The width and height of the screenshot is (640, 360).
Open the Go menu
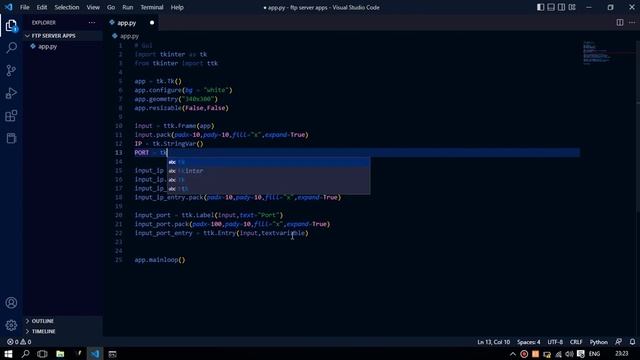tap(111, 7)
